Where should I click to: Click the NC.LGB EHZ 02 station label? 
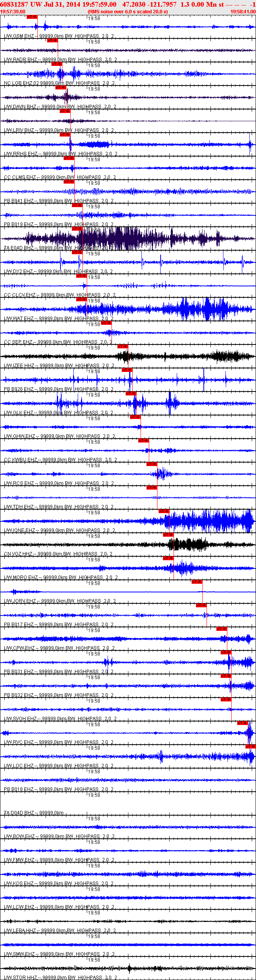click(59, 83)
